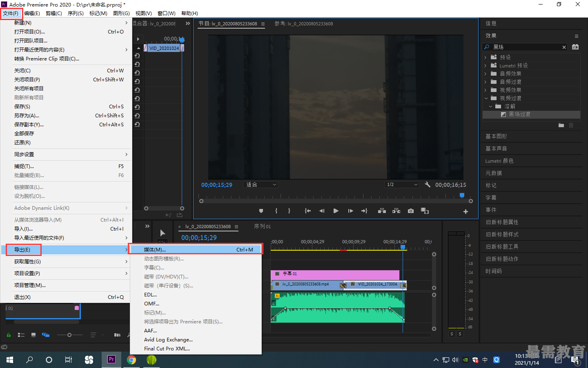This screenshot has height=368, width=588.
Task: Open the 字幕 panel
Action: [x=491, y=198]
